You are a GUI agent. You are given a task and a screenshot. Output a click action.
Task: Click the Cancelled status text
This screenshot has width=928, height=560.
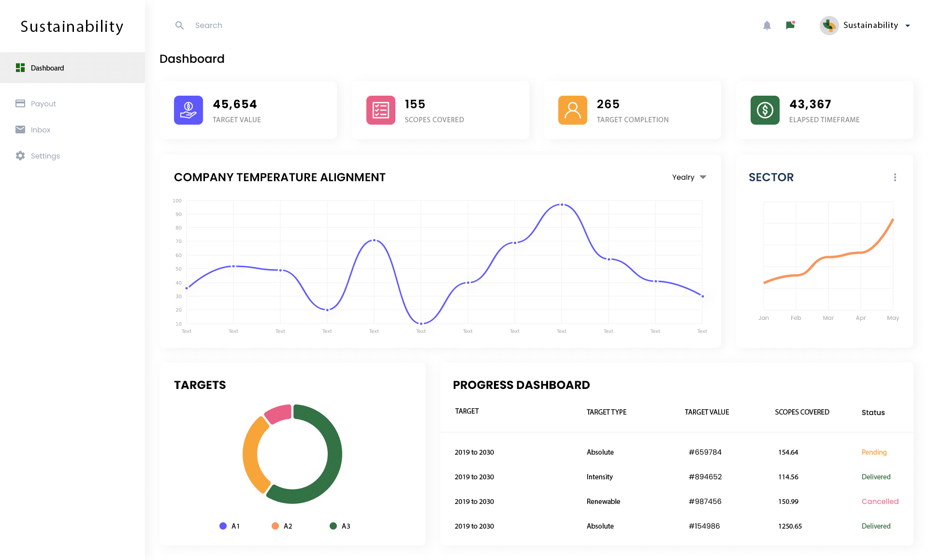(880, 501)
